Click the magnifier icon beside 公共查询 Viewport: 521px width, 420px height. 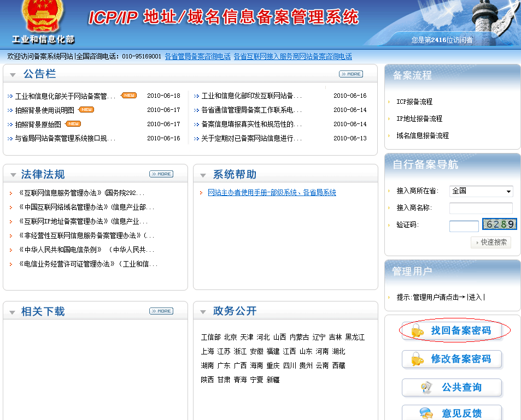[x=426, y=388]
